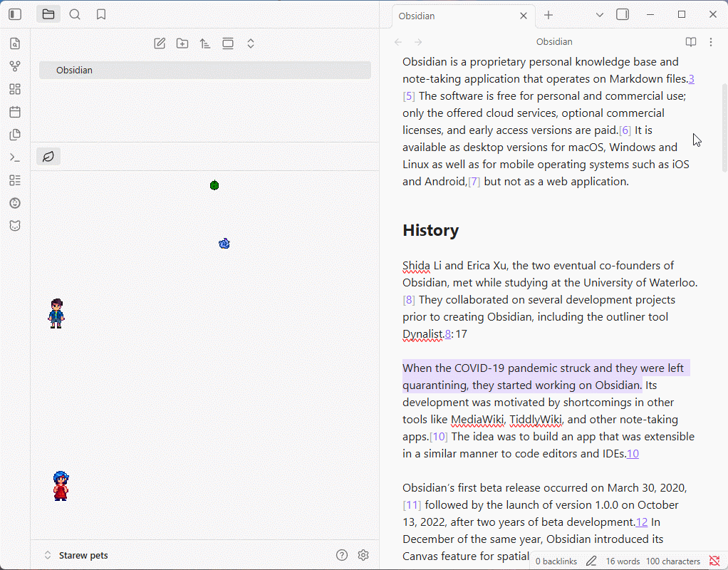Click the note vertical scrollbar
Image resolution: width=728 pixels, height=570 pixels.
coord(724,128)
